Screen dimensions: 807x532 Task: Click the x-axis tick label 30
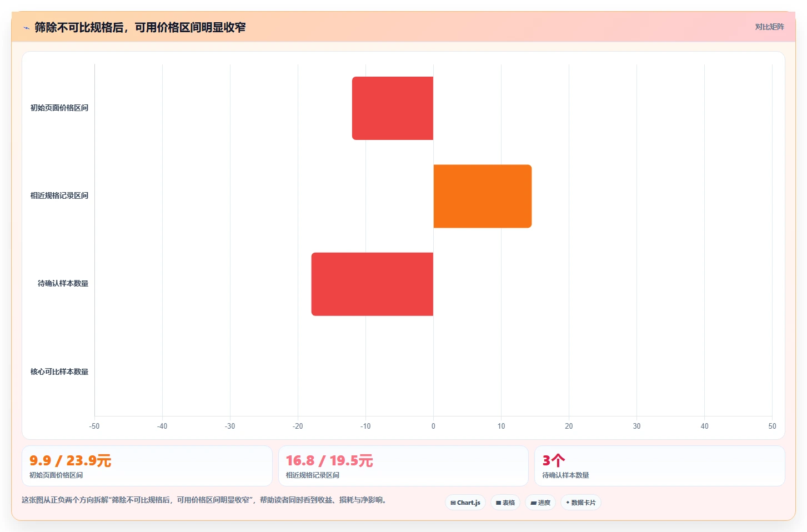tap(636, 426)
